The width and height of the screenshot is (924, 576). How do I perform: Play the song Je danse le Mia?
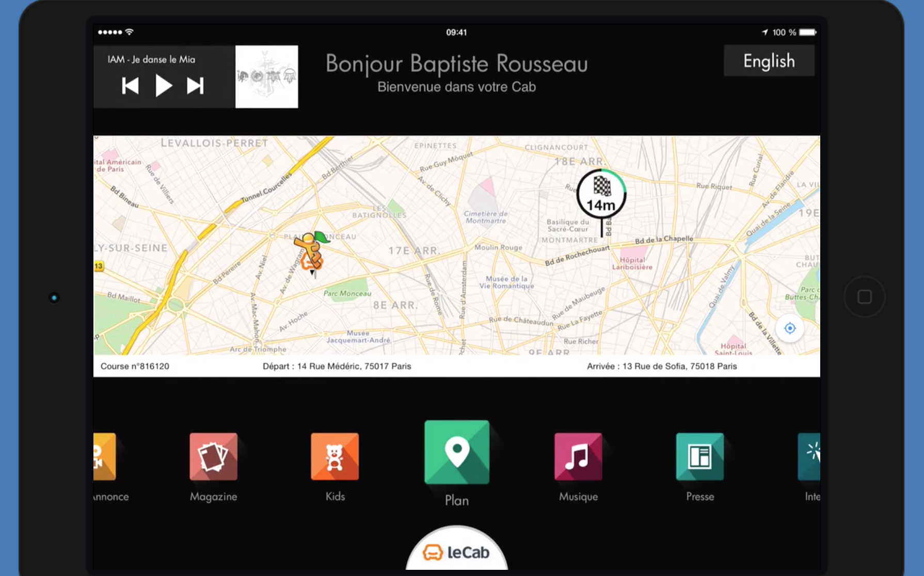pyautogui.click(x=164, y=86)
